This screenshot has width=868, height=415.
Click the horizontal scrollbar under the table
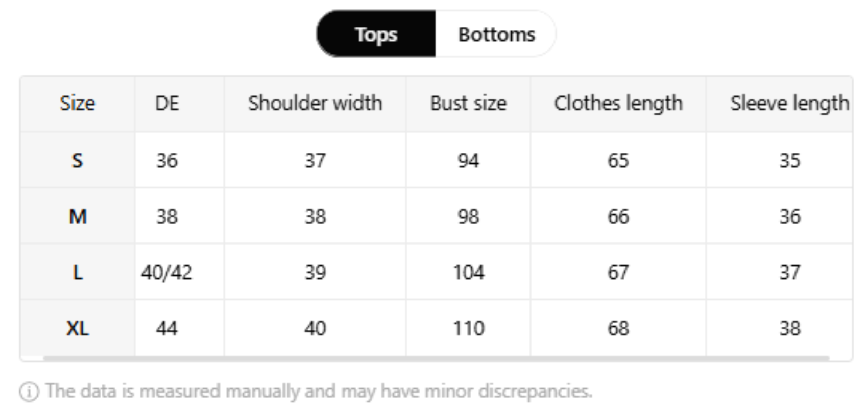(x=436, y=358)
